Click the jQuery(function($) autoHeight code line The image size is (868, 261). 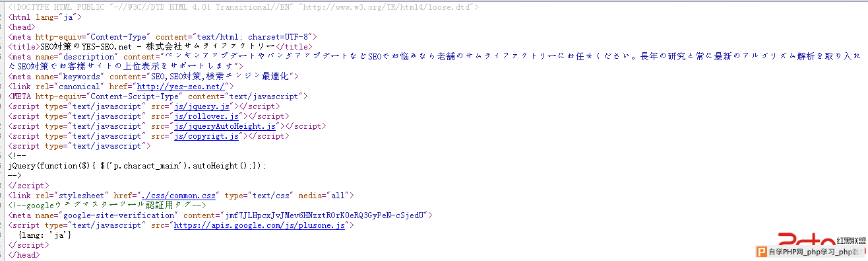[137, 166]
